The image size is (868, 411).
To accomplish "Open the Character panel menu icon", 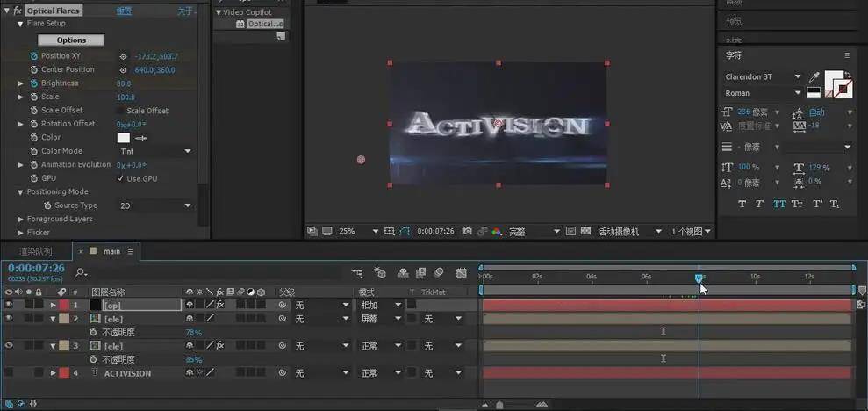I will coord(847,55).
